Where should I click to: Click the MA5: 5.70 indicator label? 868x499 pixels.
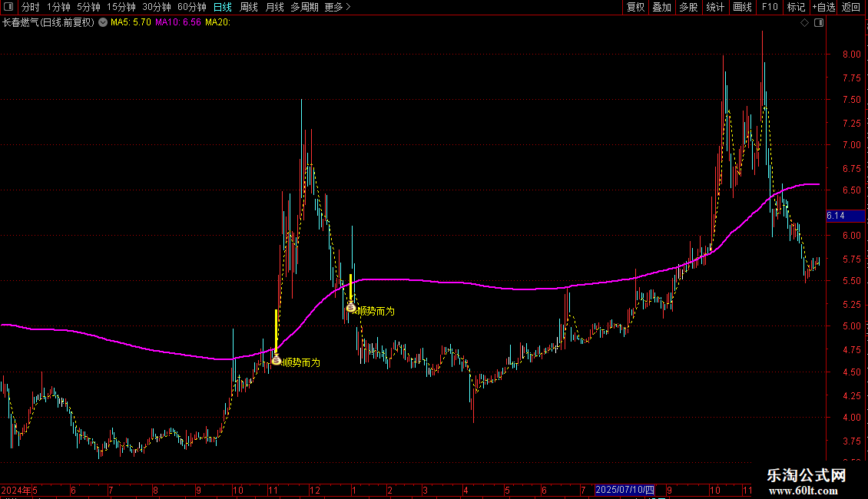131,22
